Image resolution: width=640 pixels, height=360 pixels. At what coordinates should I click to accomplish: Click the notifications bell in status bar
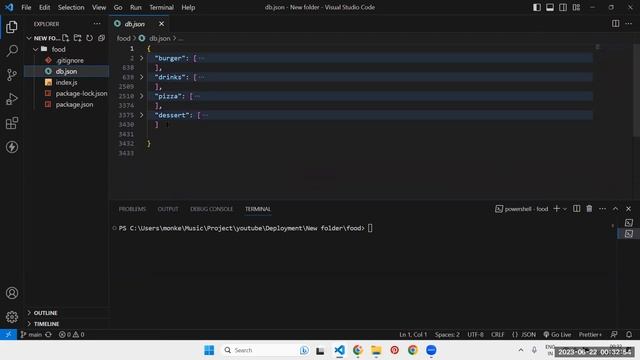[629, 334]
